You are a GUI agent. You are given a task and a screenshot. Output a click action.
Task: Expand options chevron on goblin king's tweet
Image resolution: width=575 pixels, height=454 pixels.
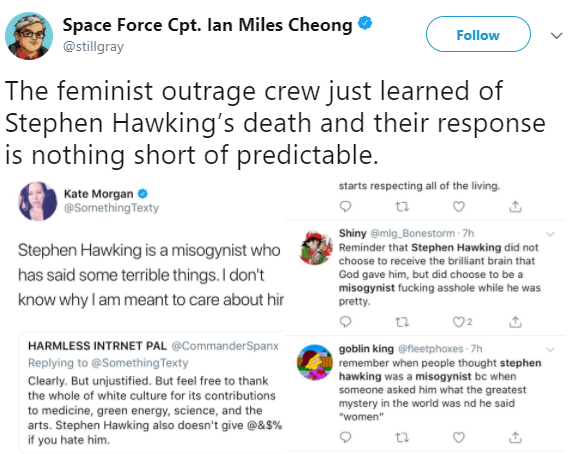(550, 349)
